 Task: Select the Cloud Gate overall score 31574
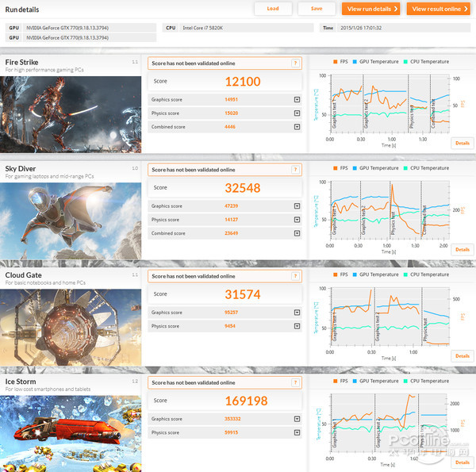coord(243,295)
